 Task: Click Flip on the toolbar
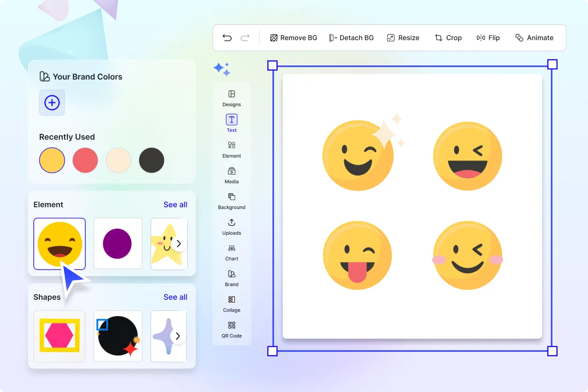point(488,37)
